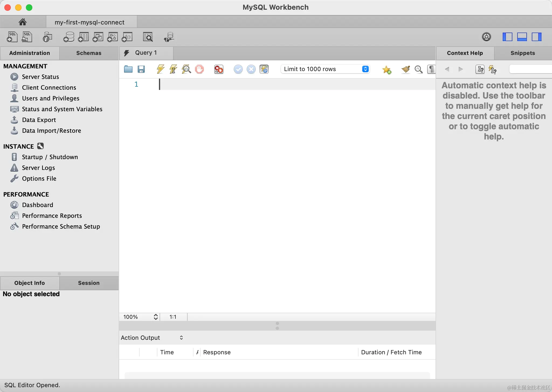Open a SQL script file icon
Viewport: 552px width, 392px height.
click(x=27, y=37)
